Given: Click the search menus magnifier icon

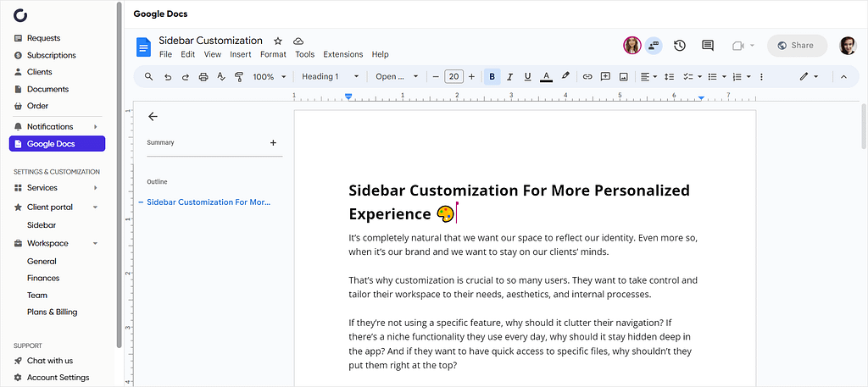Looking at the screenshot, I should click(x=148, y=76).
